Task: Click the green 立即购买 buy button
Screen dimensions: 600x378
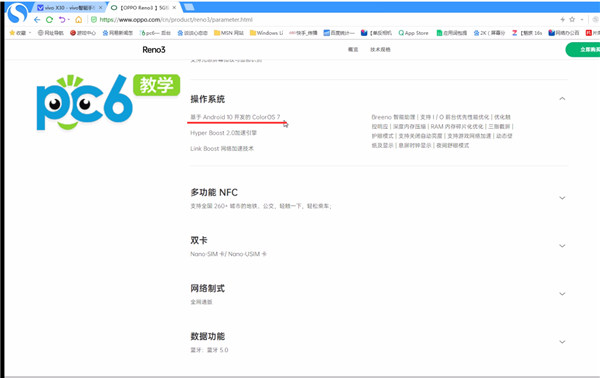Action: coord(583,50)
